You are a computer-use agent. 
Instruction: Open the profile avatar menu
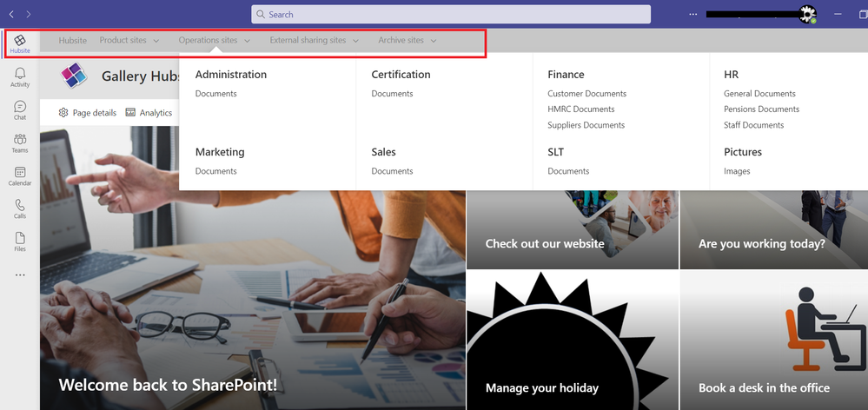[808, 15]
